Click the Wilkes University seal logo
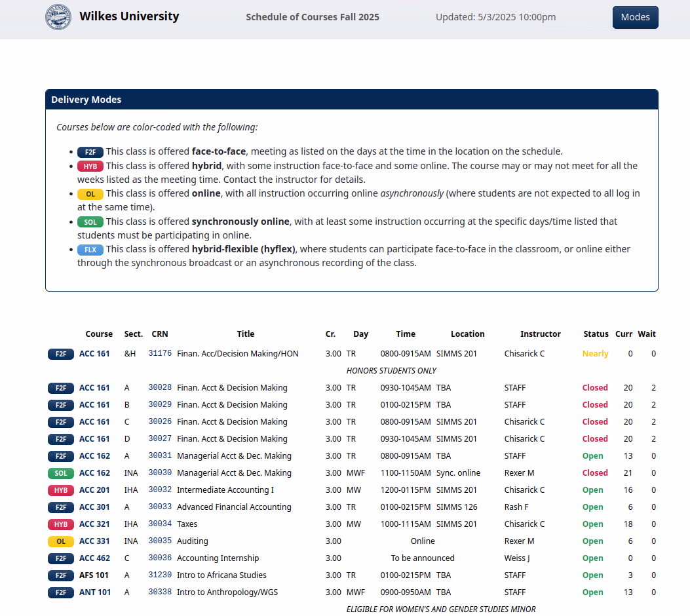Viewport: 690px width, 616px height. (x=58, y=17)
